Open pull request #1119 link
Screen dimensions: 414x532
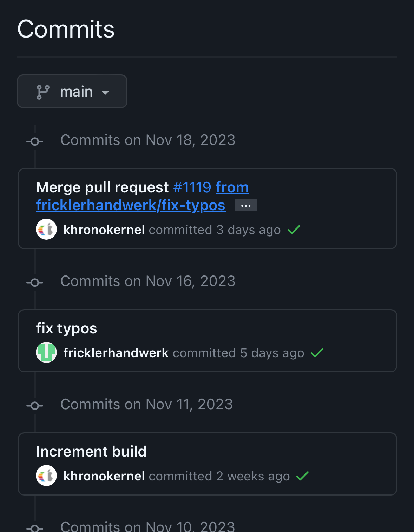click(192, 187)
